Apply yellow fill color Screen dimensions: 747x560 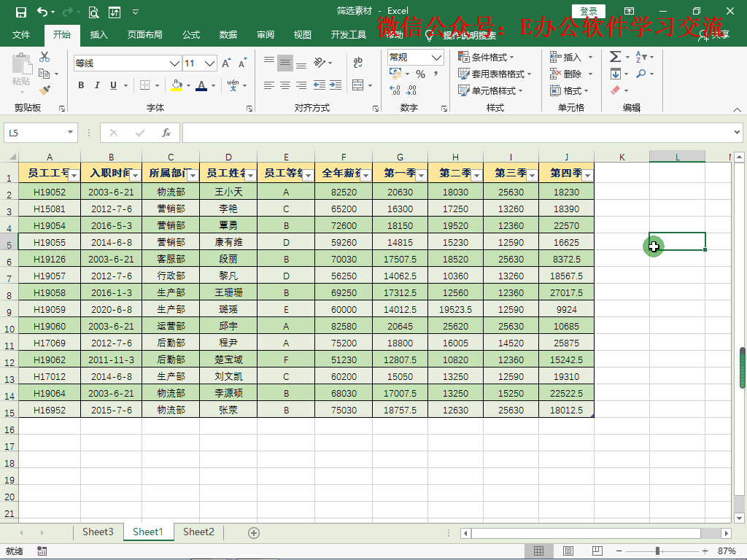click(x=177, y=86)
